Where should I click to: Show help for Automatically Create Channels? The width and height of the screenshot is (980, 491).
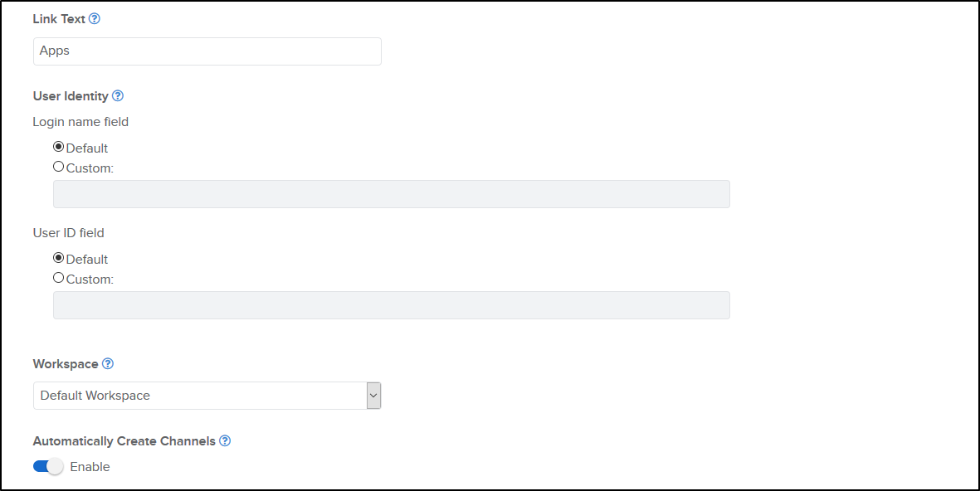coord(225,441)
